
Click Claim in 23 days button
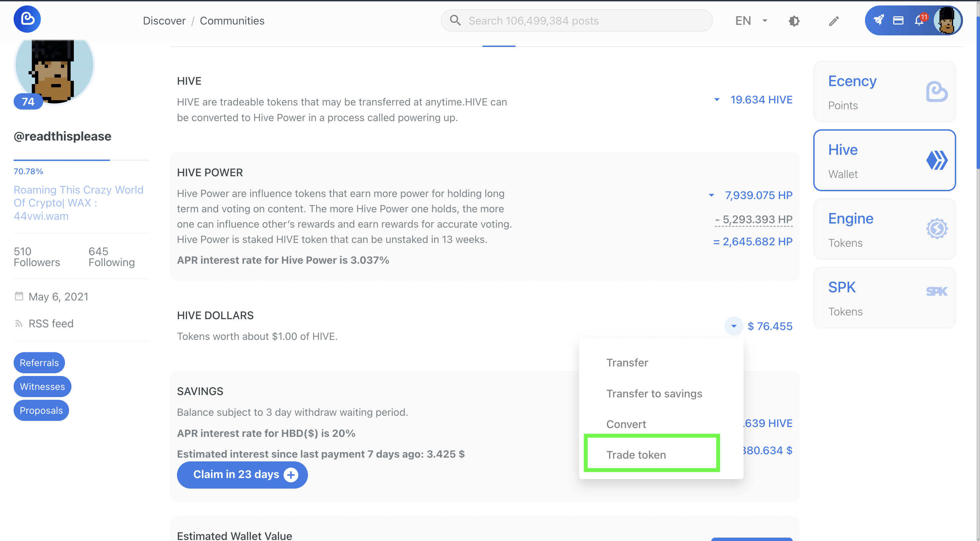[242, 475]
